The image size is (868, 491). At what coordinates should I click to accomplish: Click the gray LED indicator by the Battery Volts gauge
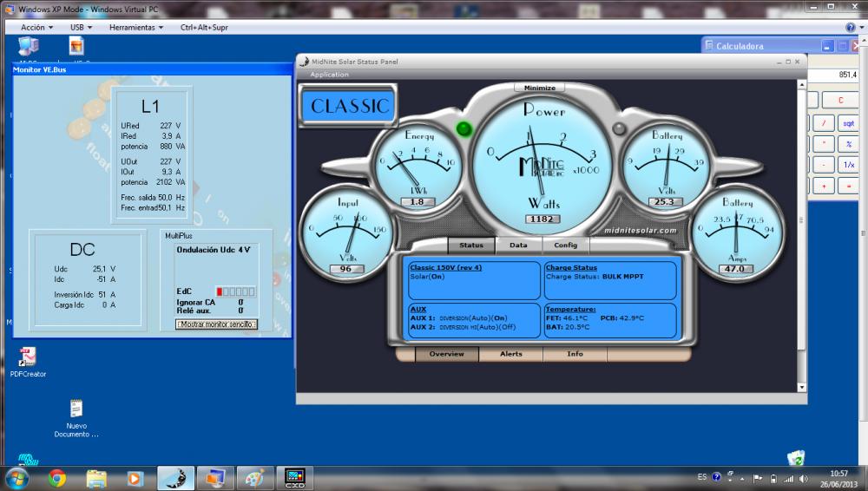[x=619, y=129]
